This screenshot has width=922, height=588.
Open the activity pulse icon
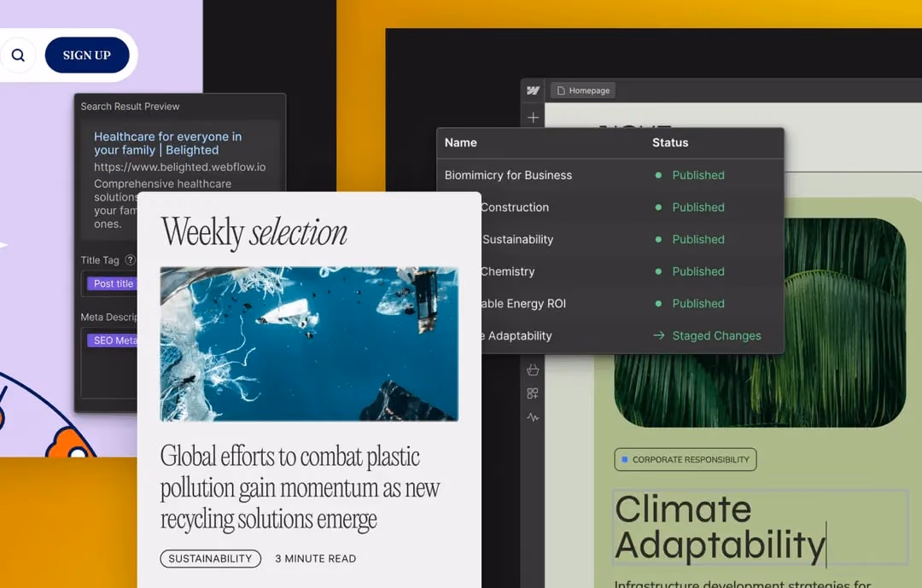click(533, 417)
